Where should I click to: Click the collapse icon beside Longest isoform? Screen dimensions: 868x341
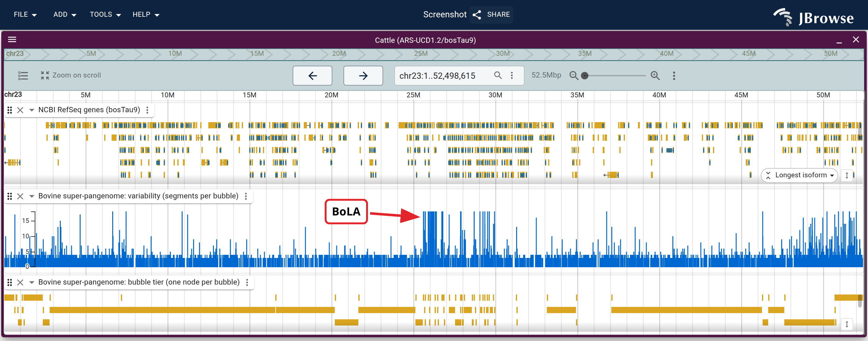(x=768, y=175)
